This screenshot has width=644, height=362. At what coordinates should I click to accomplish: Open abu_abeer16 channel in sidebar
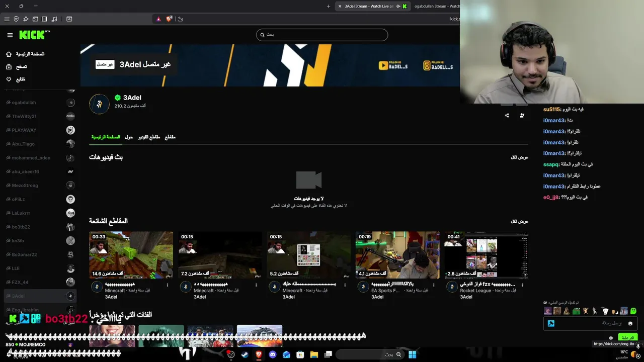pos(40,171)
